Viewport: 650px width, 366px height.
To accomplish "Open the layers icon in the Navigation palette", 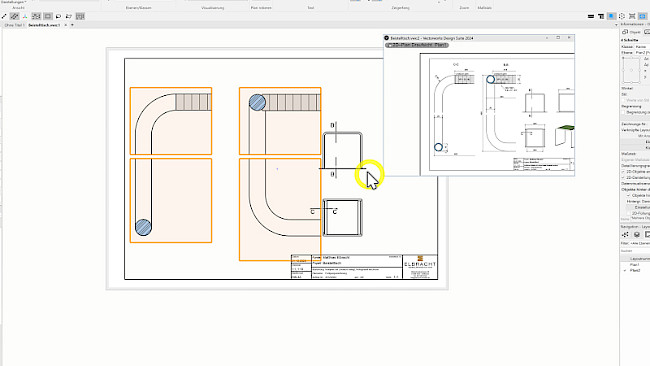I will click(637, 235).
